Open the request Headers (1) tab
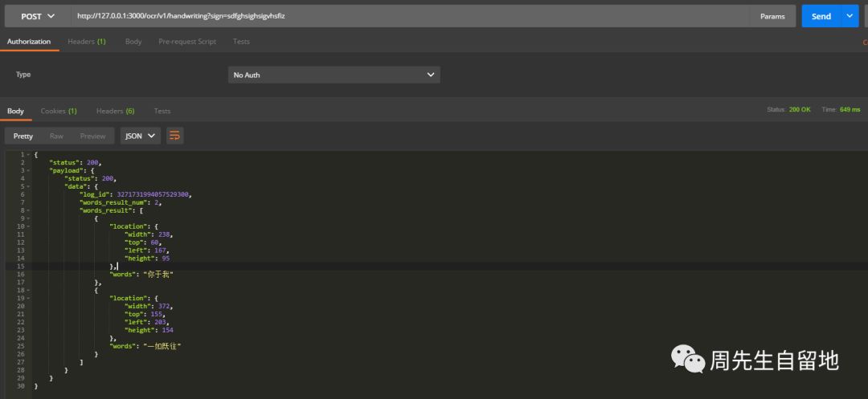The height and width of the screenshot is (399, 868). [86, 42]
